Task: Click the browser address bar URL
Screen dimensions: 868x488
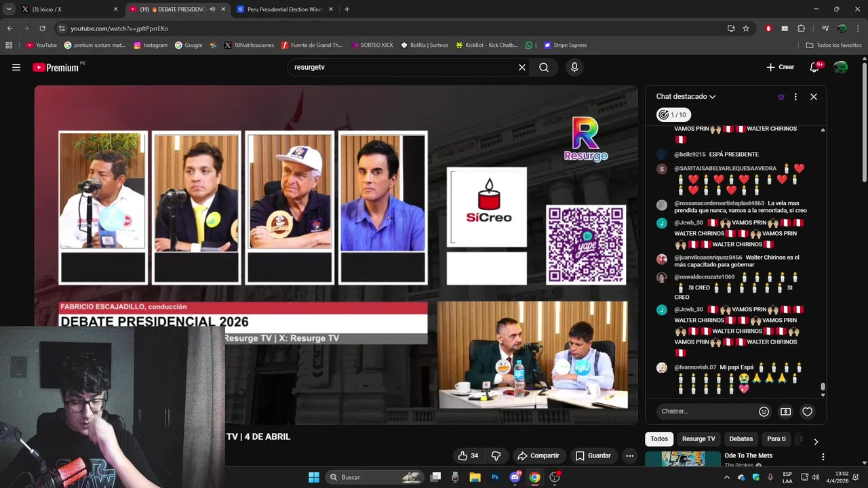Action: [119, 28]
